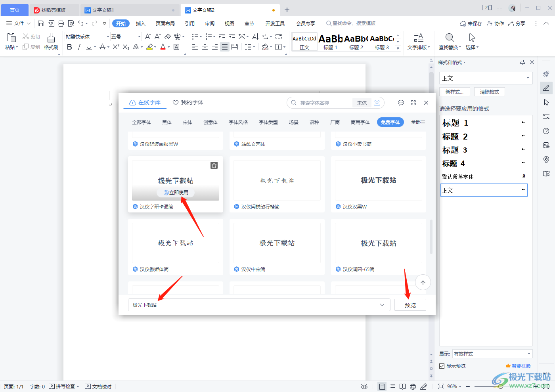Undo the last action
This screenshot has width=555, height=392.
[81, 23]
